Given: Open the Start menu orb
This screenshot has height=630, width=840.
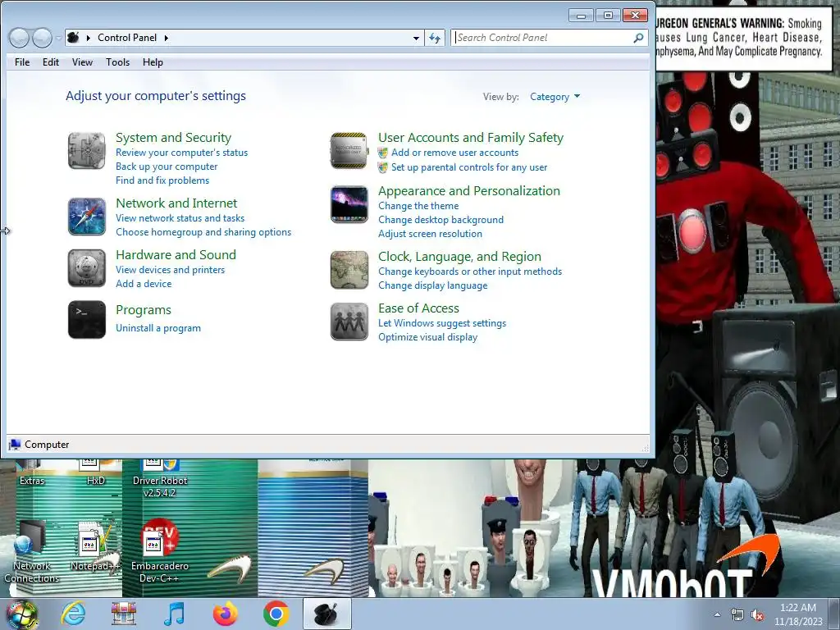Looking at the screenshot, I should [x=22, y=614].
